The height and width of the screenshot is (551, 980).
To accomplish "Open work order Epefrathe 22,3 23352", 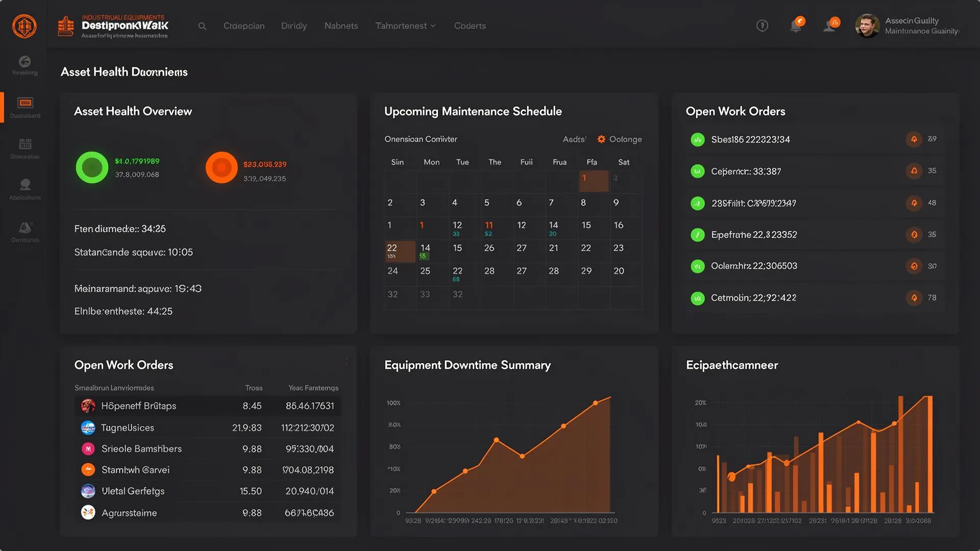I will 754,235.
